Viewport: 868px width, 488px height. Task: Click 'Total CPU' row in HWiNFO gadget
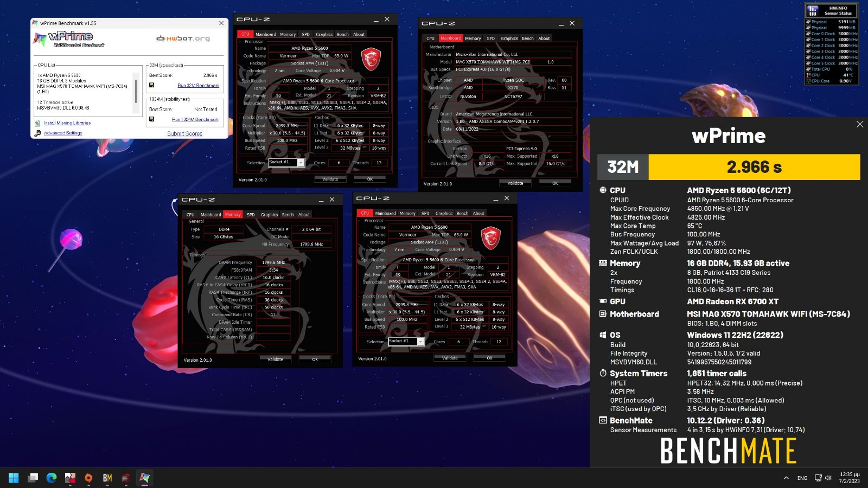(831, 69)
